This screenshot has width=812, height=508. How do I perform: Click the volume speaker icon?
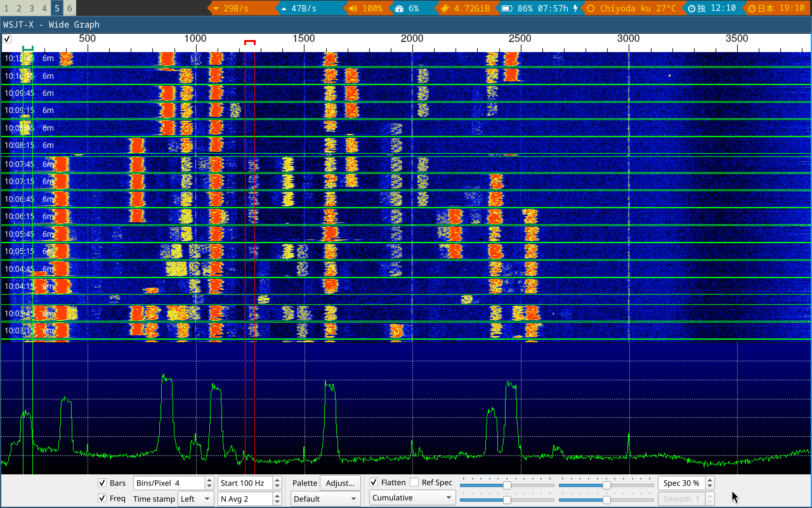[x=353, y=8]
